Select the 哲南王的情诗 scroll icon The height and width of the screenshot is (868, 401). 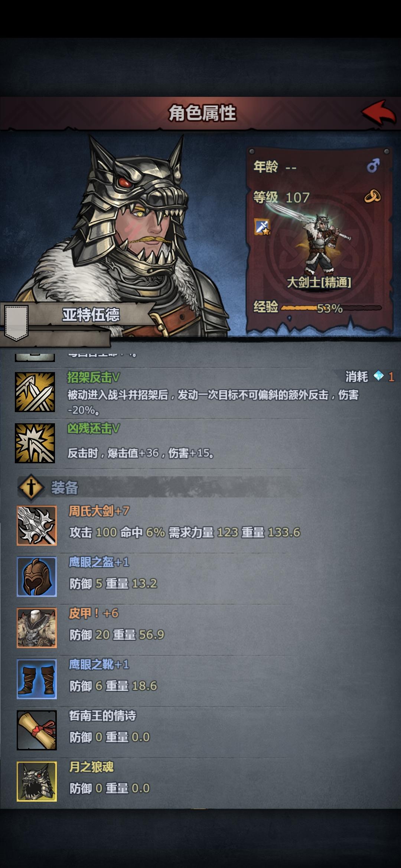point(37,730)
